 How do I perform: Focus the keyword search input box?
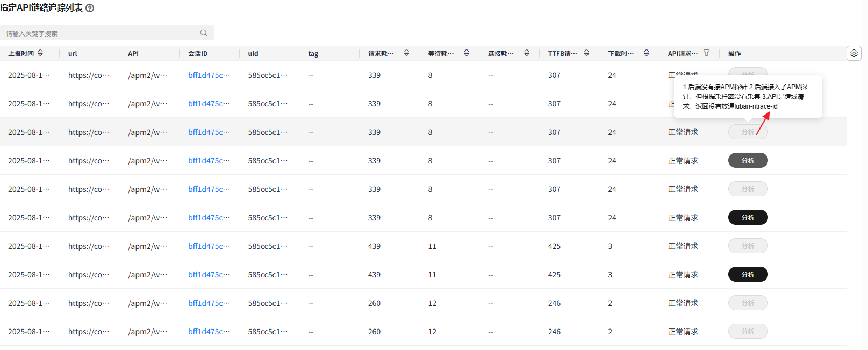pyautogui.click(x=99, y=33)
